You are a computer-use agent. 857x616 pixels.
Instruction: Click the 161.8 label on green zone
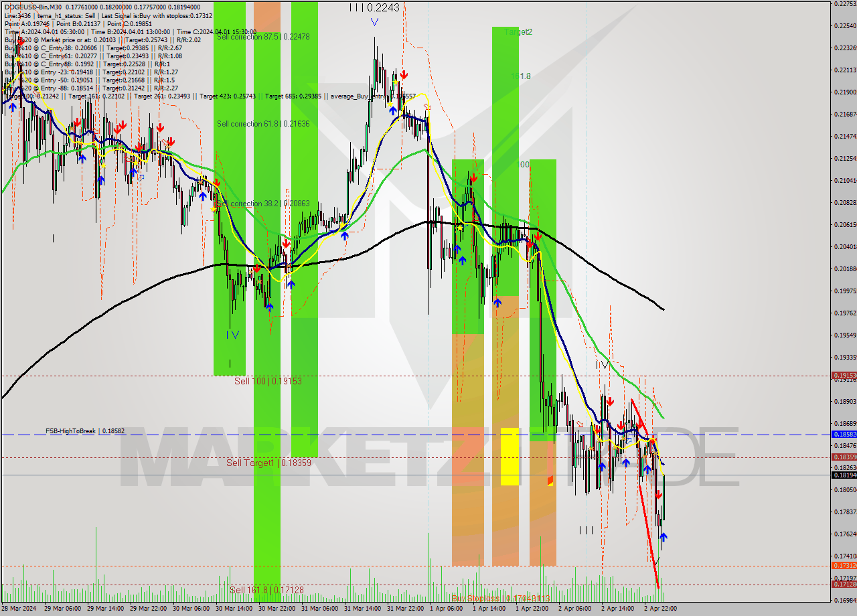[x=521, y=76]
